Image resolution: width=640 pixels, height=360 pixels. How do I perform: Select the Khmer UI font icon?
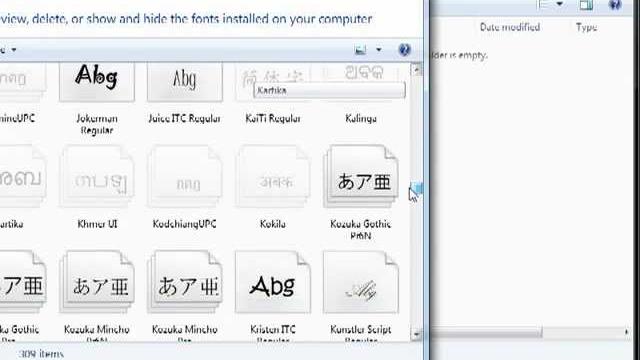tap(97, 177)
